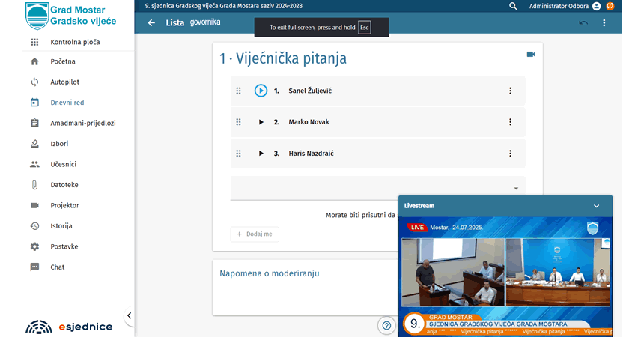Expand the speaker selection dropdown
This screenshot has width=644, height=337.
(516, 189)
